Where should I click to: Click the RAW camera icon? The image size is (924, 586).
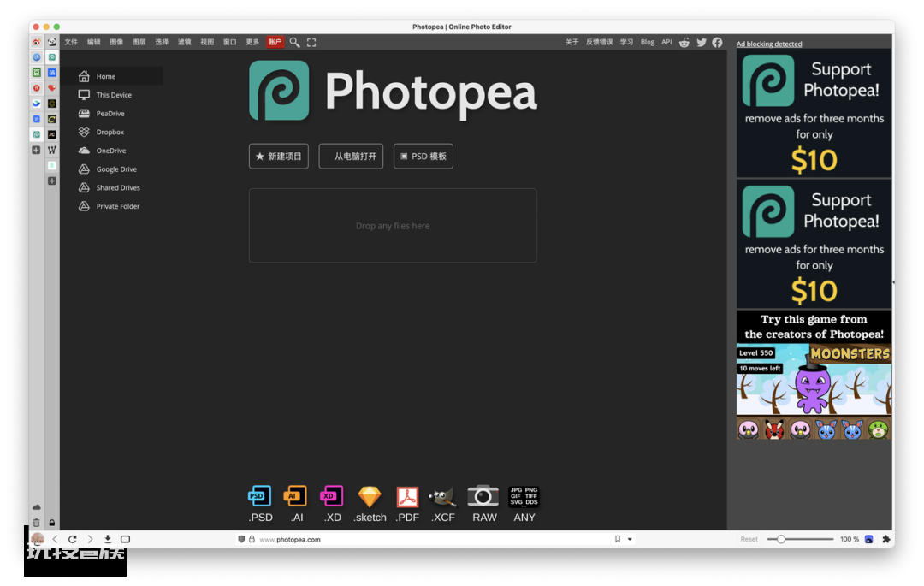(x=483, y=496)
